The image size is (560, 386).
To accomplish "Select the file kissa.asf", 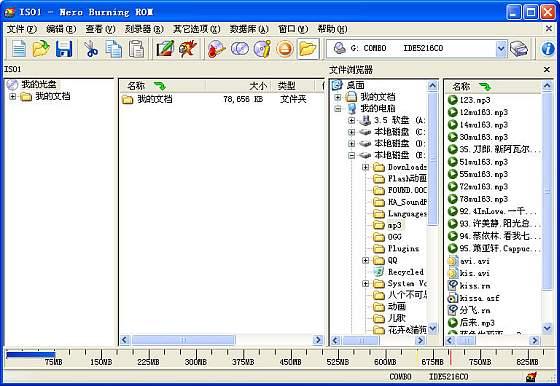I will point(479,298).
